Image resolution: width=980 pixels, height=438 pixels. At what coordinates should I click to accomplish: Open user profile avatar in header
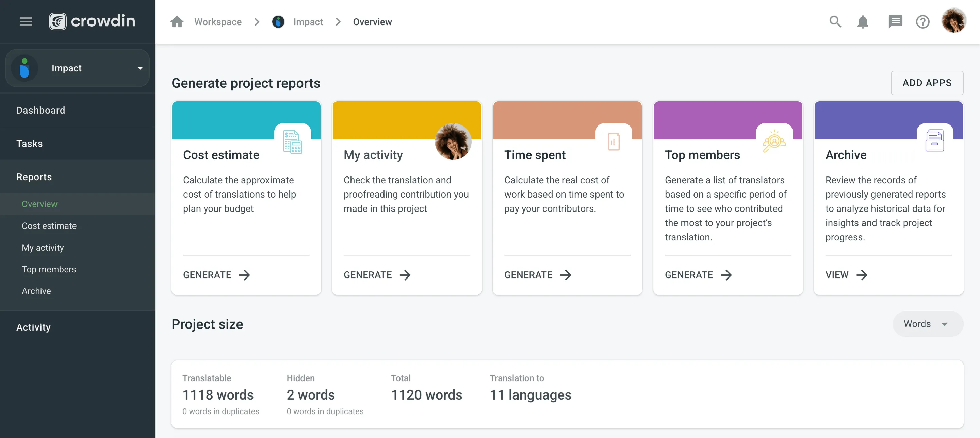tap(954, 21)
